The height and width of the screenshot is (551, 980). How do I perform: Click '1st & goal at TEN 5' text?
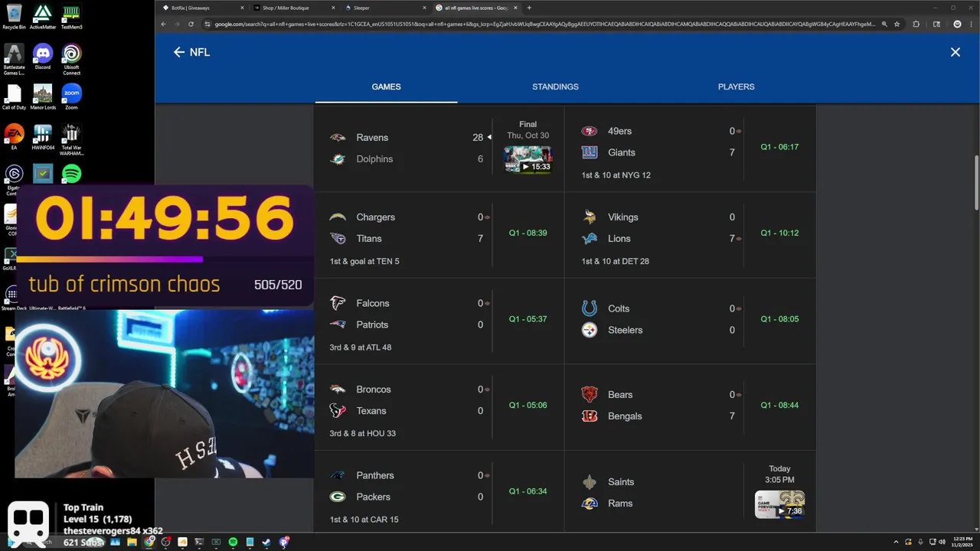364,261
